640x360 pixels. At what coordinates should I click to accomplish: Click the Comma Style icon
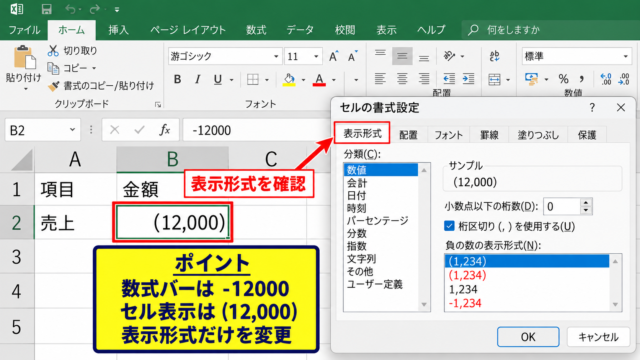tap(582, 79)
